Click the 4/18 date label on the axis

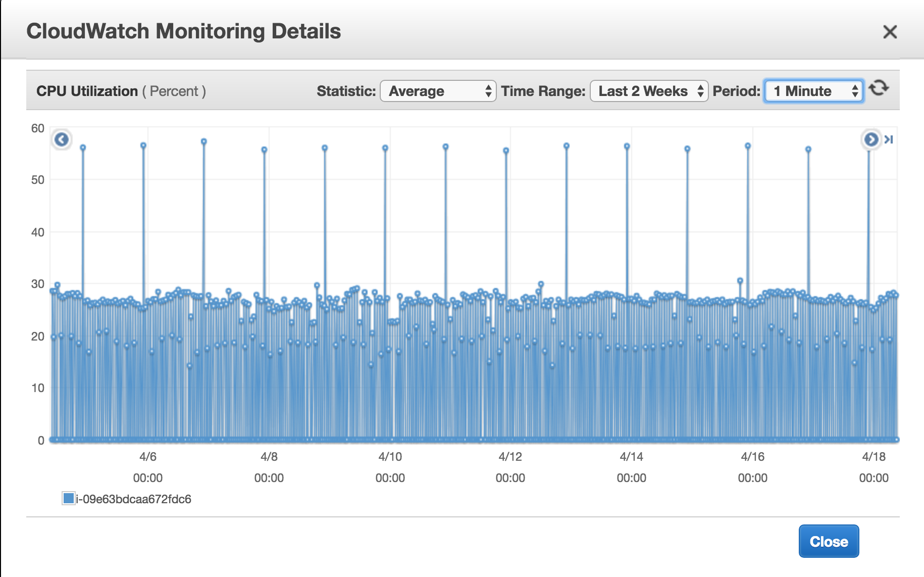(874, 457)
